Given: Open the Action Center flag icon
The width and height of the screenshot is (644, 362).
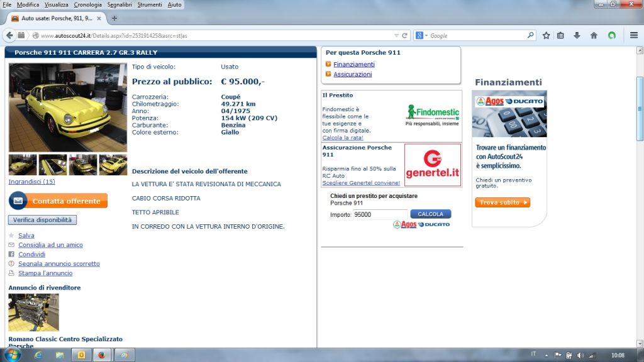Looking at the screenshot, I should pos(558,356).
